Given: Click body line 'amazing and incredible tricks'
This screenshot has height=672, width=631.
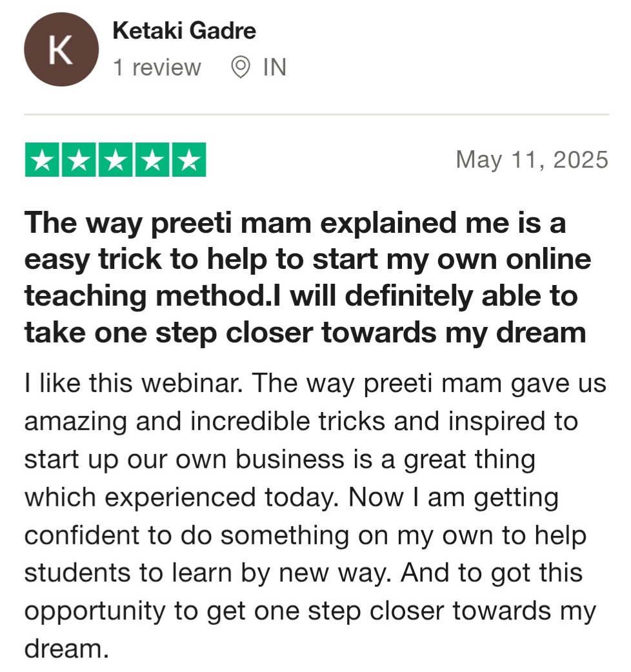Looking at the screenshot, I should click(x=205, y=421).
